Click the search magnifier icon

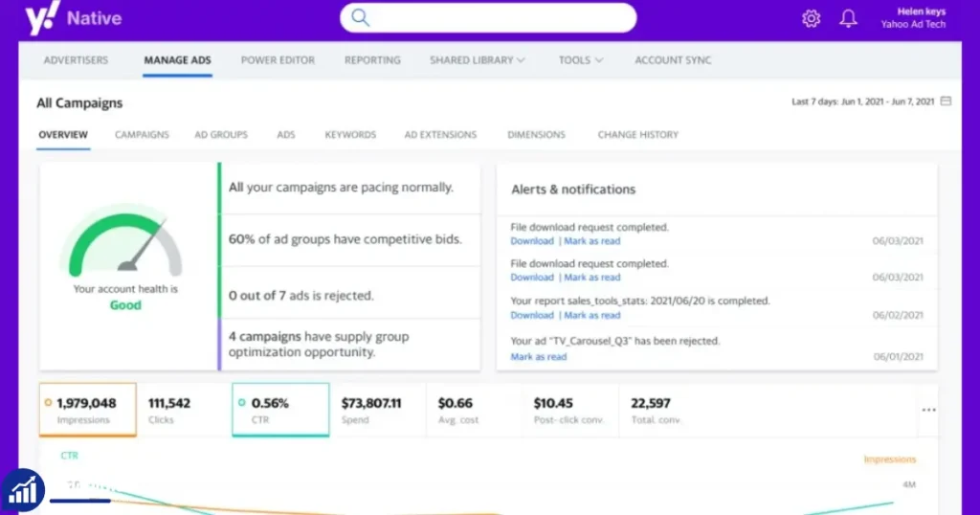coord(360,17)
